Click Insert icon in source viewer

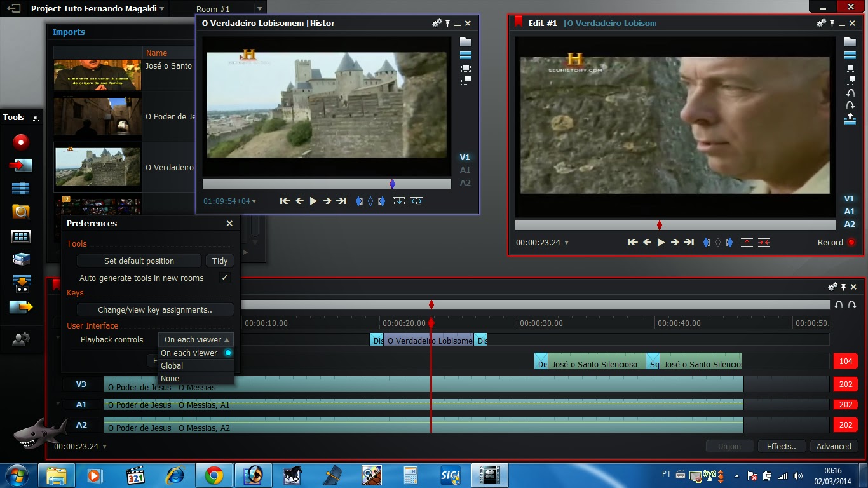pos(399,201)
